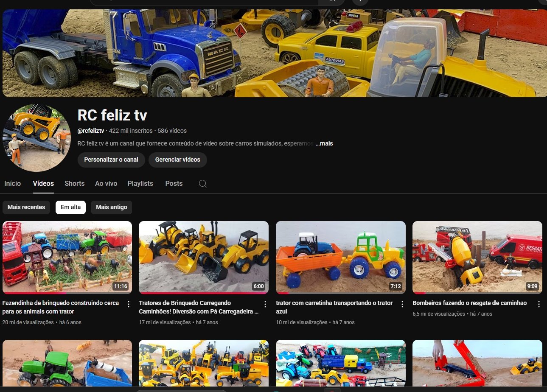The height and width of the screenshot is (392, 547).
Task: Open options menu for Bombeiros fazendo o resgate video
Action: 539,304
